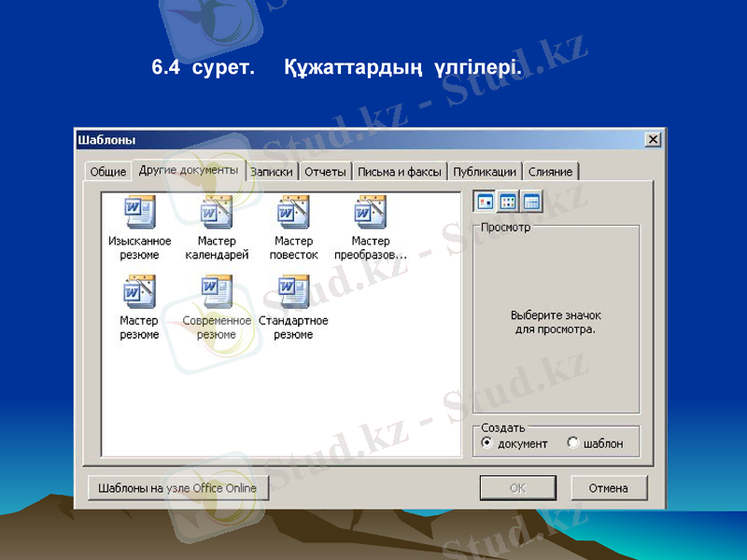
Task: Show the Слияние tab
Action: 551,173
